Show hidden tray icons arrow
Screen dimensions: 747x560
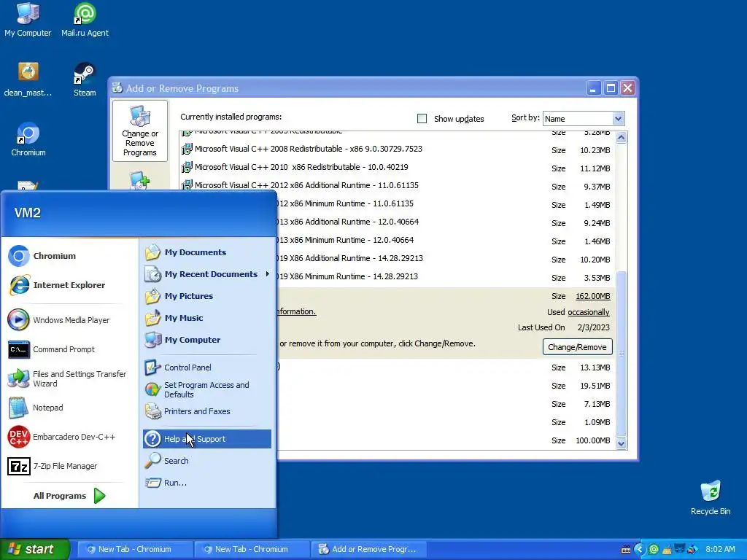[x=640, y=549]
